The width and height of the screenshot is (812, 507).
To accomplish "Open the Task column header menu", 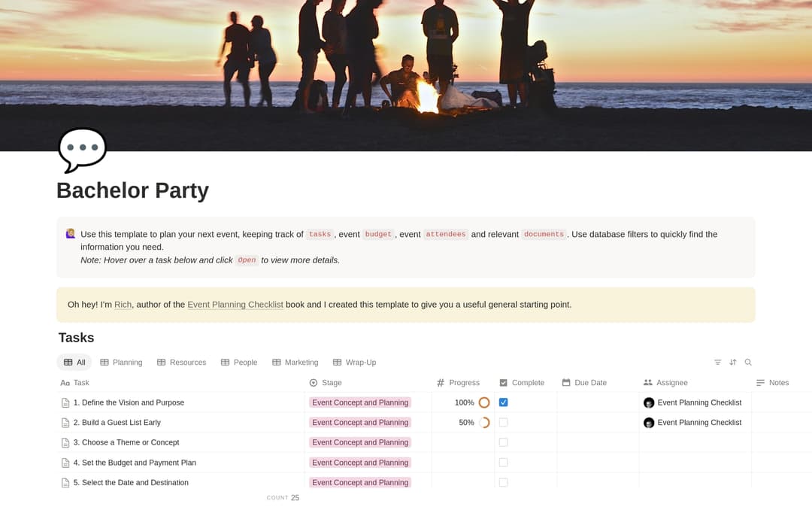I will coord(180,383).
